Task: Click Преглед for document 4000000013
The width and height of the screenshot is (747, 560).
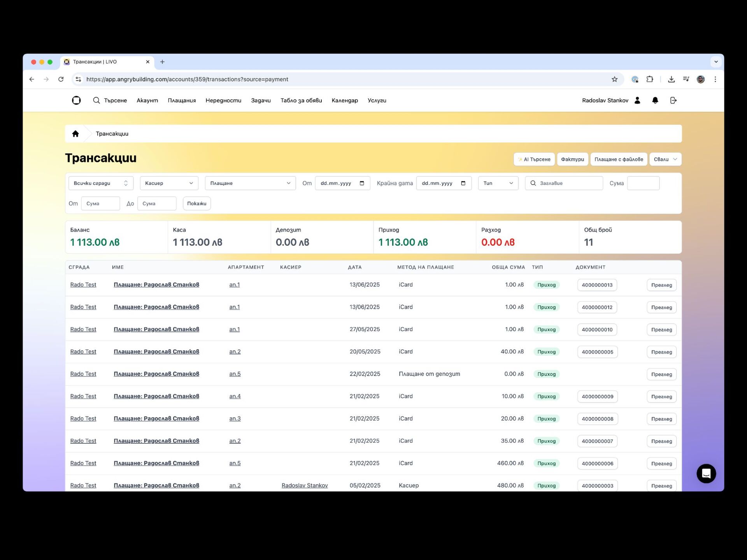Action: tap(661, 285)
